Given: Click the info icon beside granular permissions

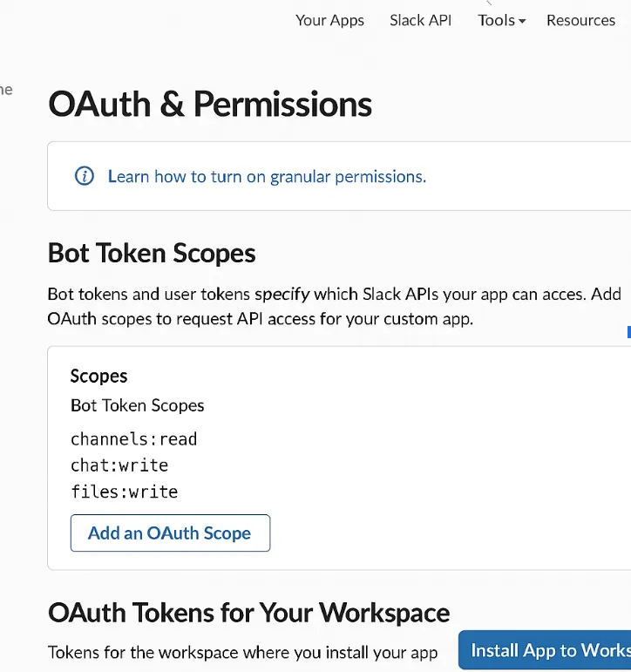Looking at the screenshot, I should pos(85,176).
